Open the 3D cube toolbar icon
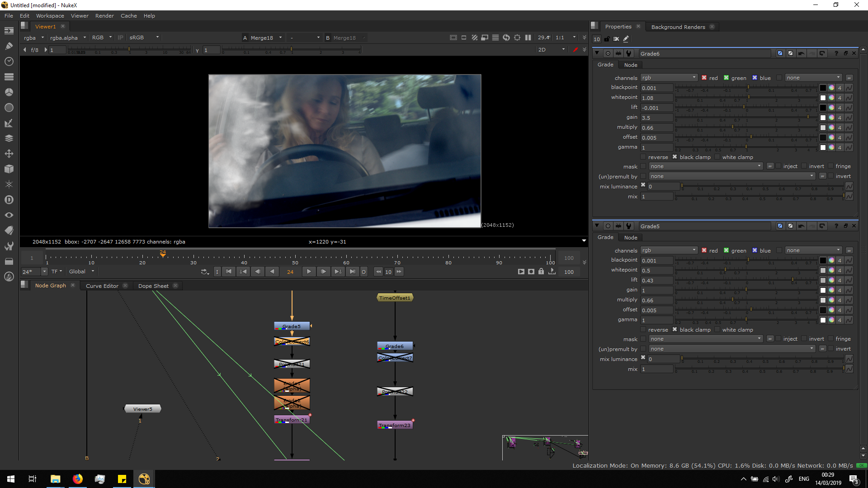 click(9, 169)
